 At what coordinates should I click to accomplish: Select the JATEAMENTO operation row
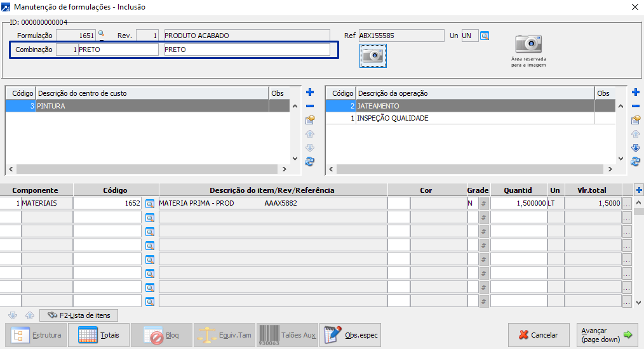coord(470,106)
